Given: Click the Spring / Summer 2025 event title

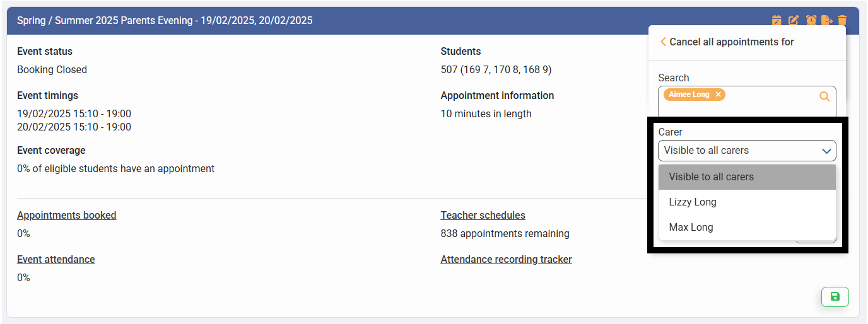Looking at the screenshot, I should [165, 20].
